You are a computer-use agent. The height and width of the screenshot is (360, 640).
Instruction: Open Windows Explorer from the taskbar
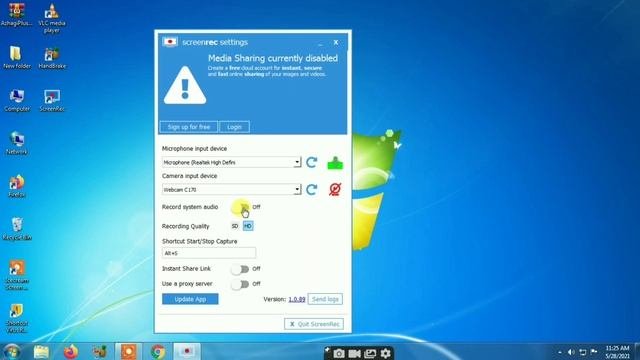(41, 352)
